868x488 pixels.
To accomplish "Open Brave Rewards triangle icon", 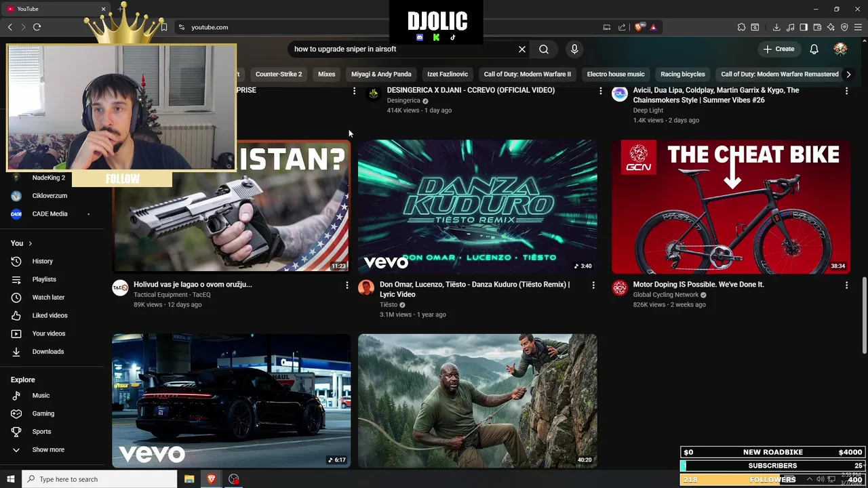I will (653, 27).
